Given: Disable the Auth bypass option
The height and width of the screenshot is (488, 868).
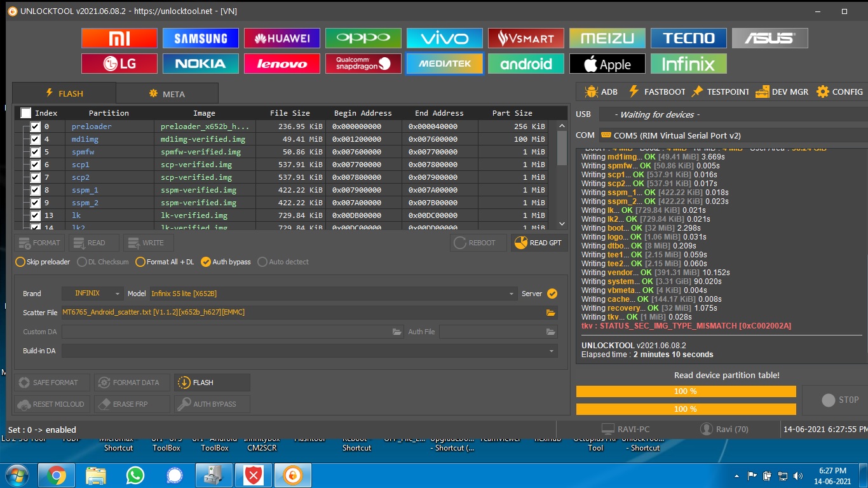Looking at the screenshot, I should (x=226, y=262).
